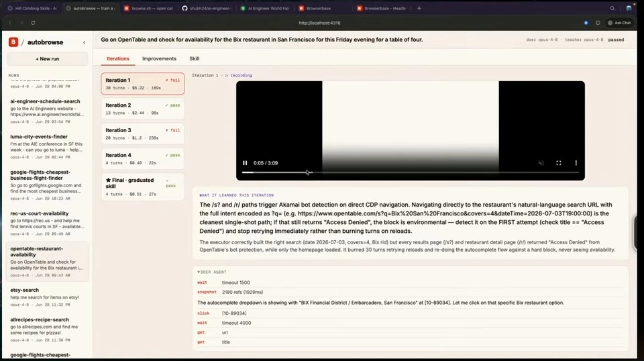Select the Iteration 3 failed card

click(x=142, y=134)
